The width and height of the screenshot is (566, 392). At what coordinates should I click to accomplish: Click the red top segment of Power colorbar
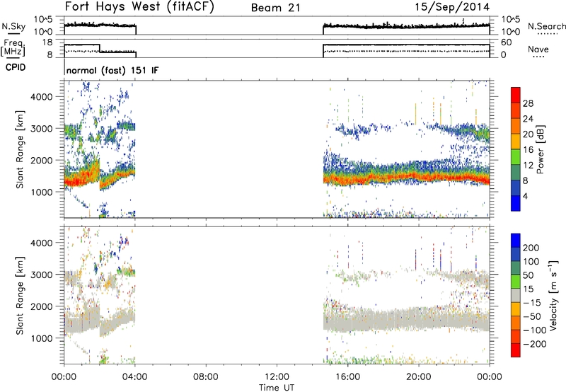516,95
